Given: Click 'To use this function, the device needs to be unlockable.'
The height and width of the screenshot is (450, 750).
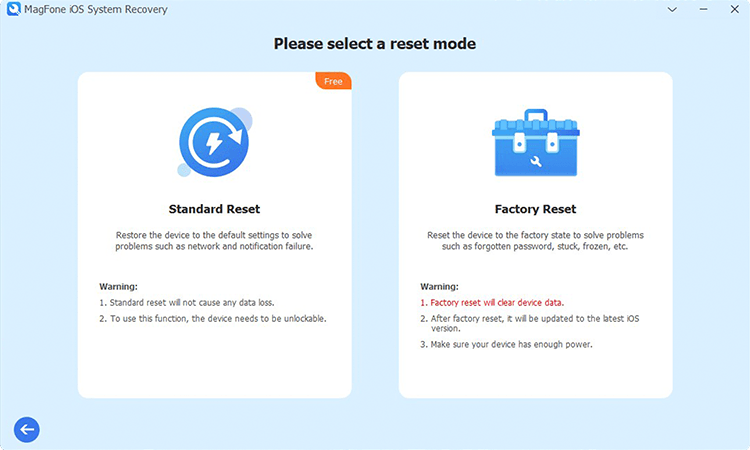Looking at the screenshot, I should (213, 318).
